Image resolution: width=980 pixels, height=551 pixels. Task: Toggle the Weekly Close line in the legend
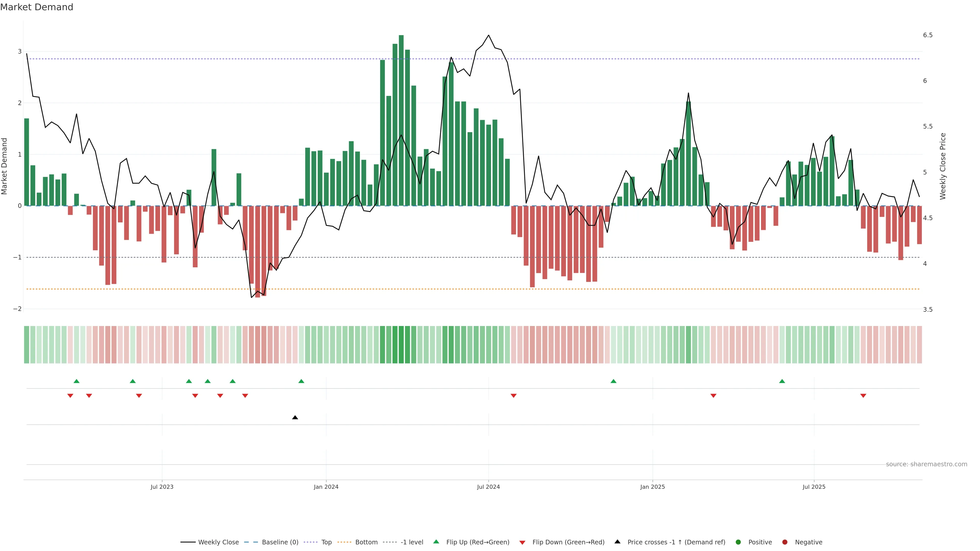tap(218, 542)
